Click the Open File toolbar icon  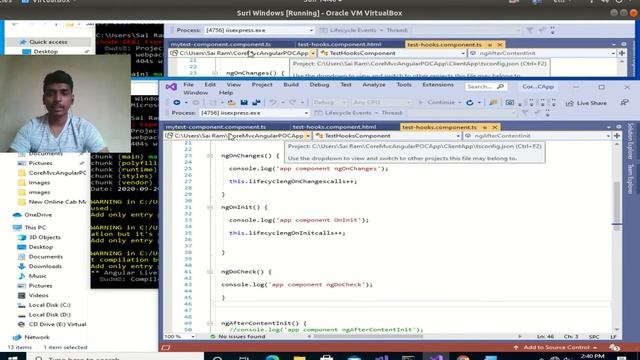[x=231, y=102]
